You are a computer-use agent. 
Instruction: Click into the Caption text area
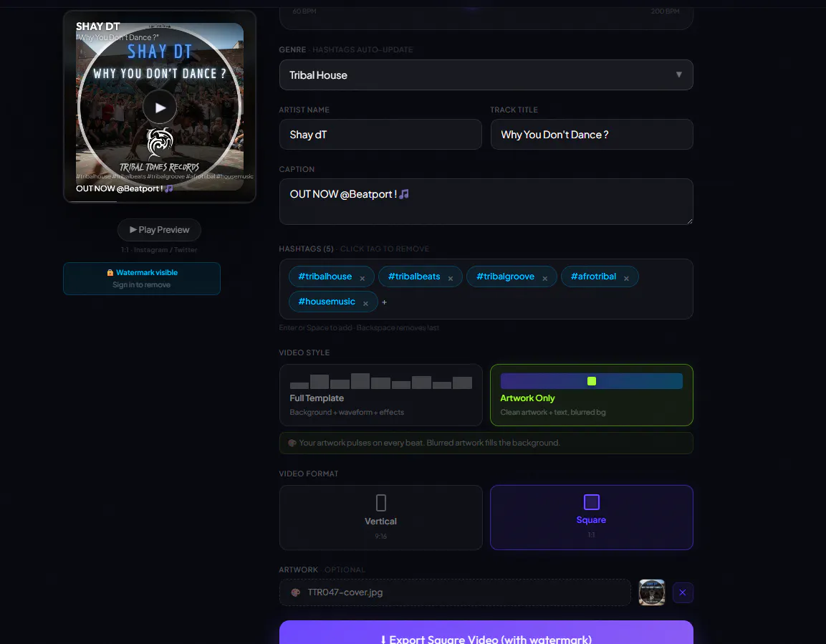click(x=486, y=202)
